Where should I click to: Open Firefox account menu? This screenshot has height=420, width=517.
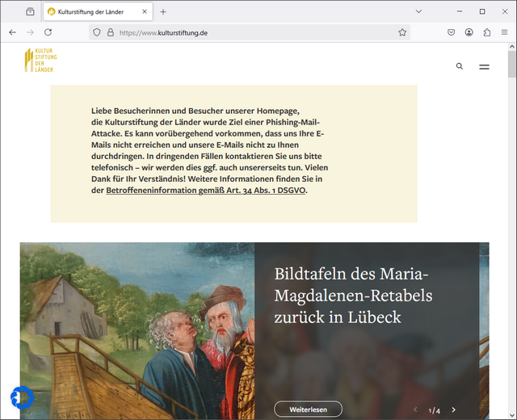tap(469, 32)
